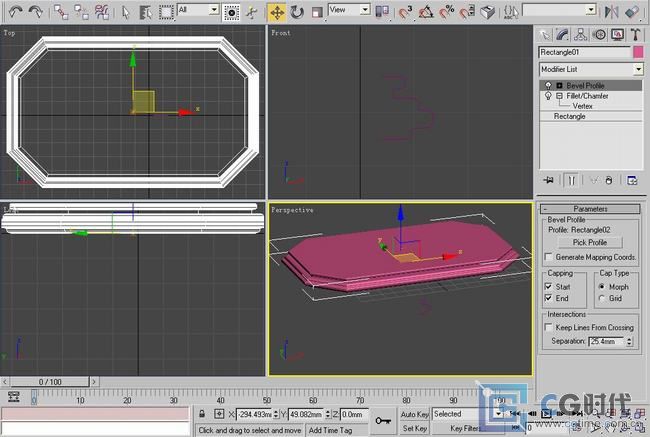Open the Motion command panel tab
Viewport: 650px width, 437px height.
[x=599, y=35]
